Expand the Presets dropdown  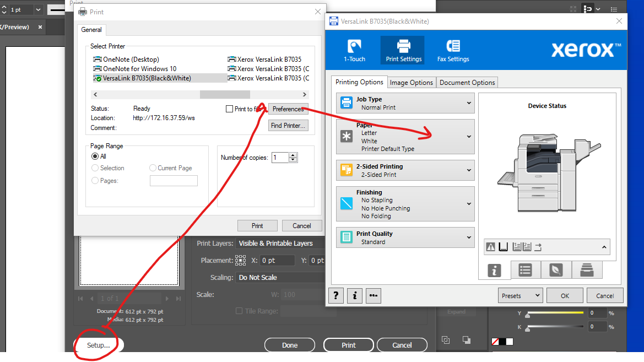(520, 295)
